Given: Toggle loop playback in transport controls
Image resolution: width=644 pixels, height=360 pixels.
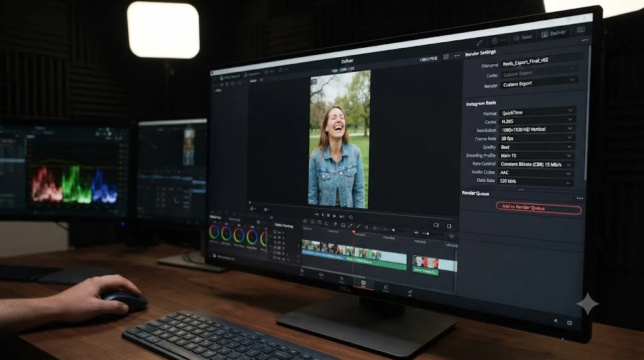Looking at the screenshot, I should (x=350, y=217).
